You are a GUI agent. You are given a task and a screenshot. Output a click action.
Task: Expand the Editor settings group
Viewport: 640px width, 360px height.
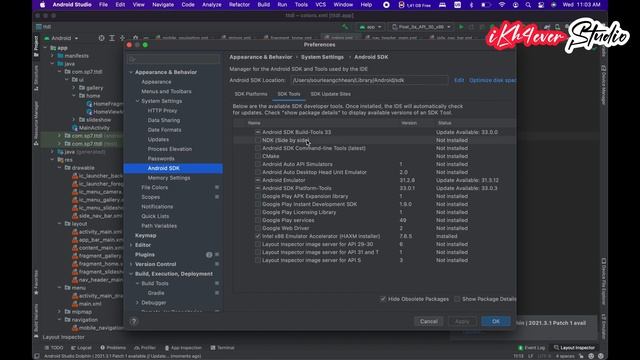(131, 245)
